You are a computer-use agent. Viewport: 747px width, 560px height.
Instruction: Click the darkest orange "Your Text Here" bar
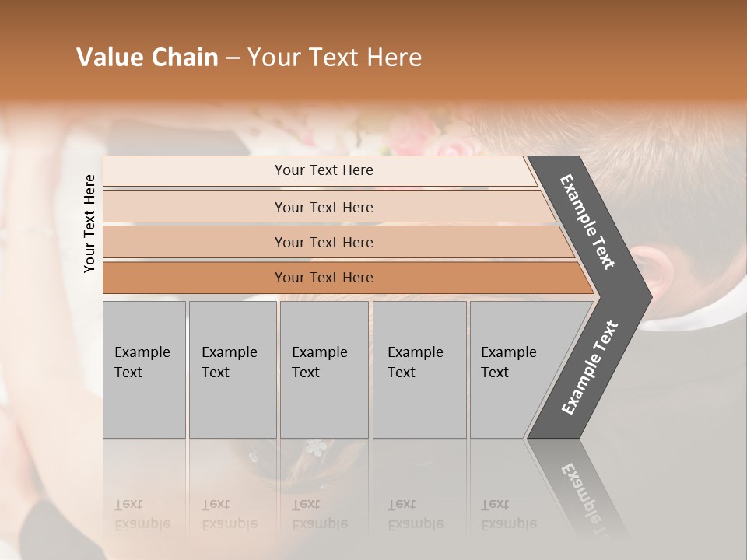(324, 278)
